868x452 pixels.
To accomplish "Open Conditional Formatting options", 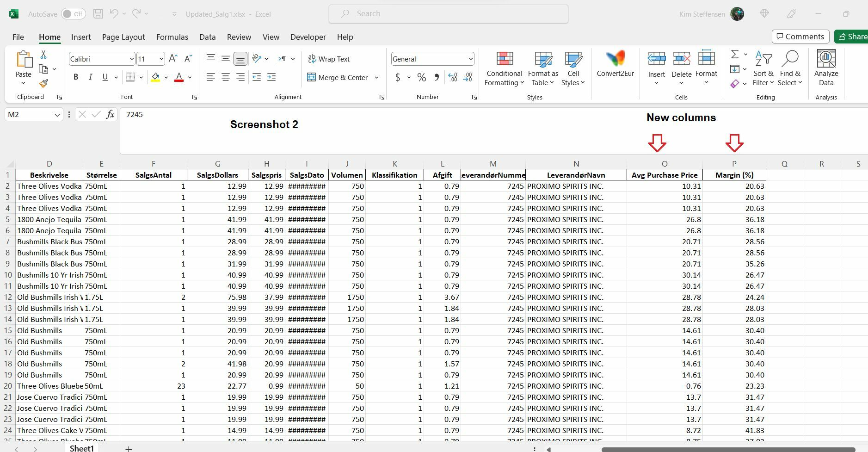I will pyautogui.click(x=503, y=68).
